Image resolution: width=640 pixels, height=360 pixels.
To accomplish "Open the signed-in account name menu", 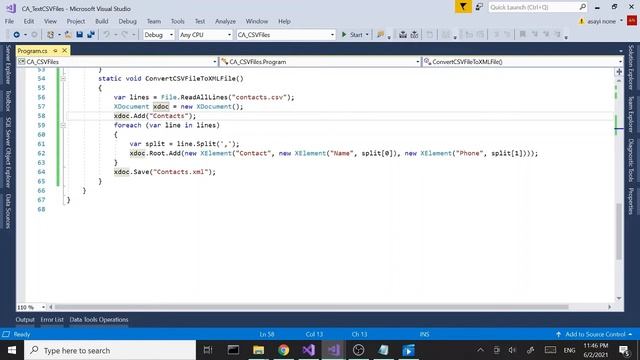I will click(x=602, y=21).
